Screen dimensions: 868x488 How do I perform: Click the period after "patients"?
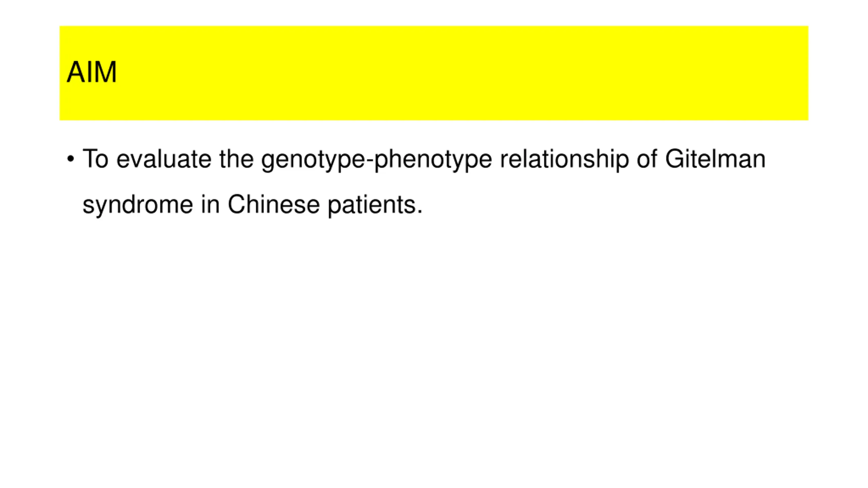coord(420,211)
